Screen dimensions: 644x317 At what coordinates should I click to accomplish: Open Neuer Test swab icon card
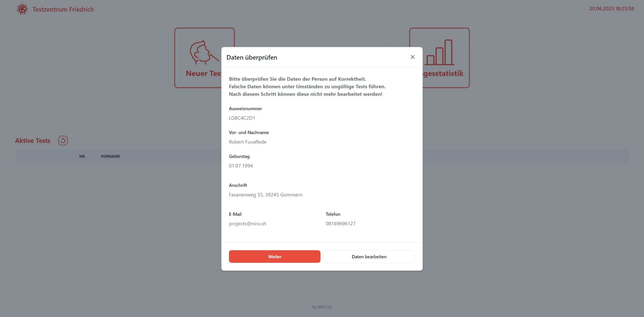(x=204, y=58)
